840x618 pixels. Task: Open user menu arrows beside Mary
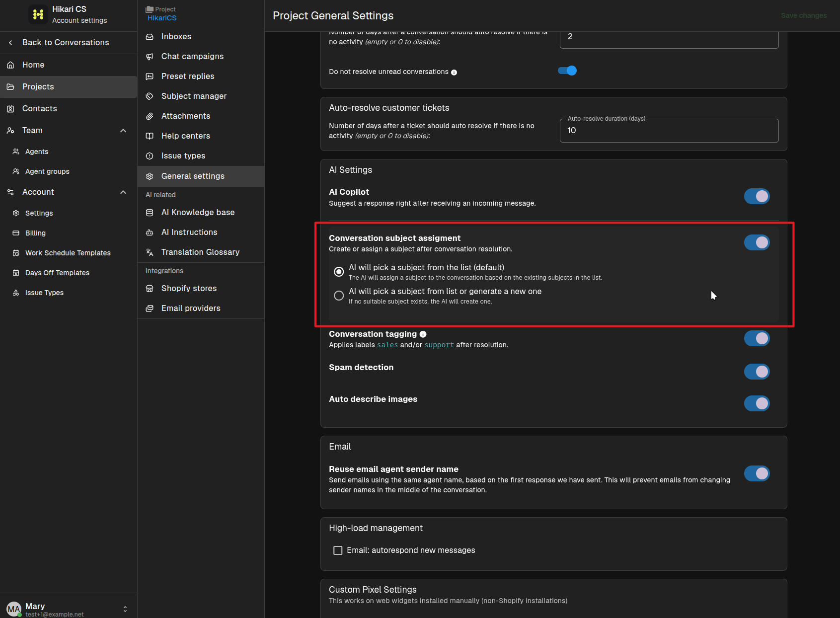point(125,609)
